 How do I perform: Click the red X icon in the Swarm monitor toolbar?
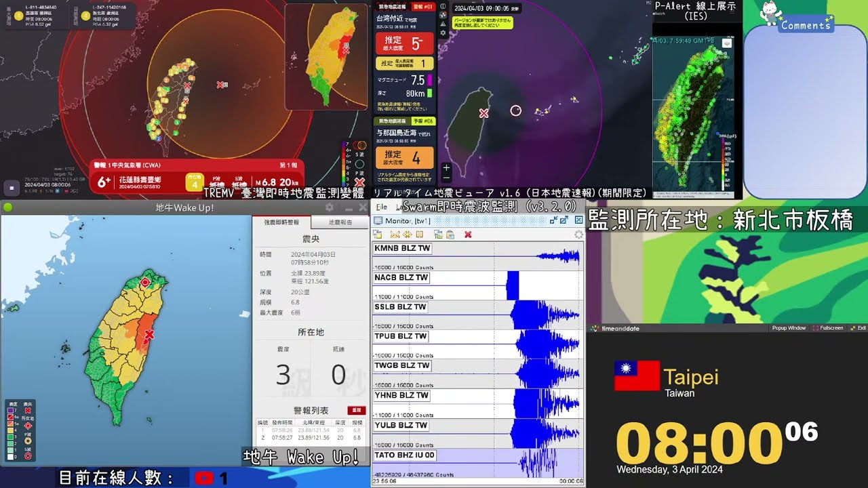coord(468,235)
